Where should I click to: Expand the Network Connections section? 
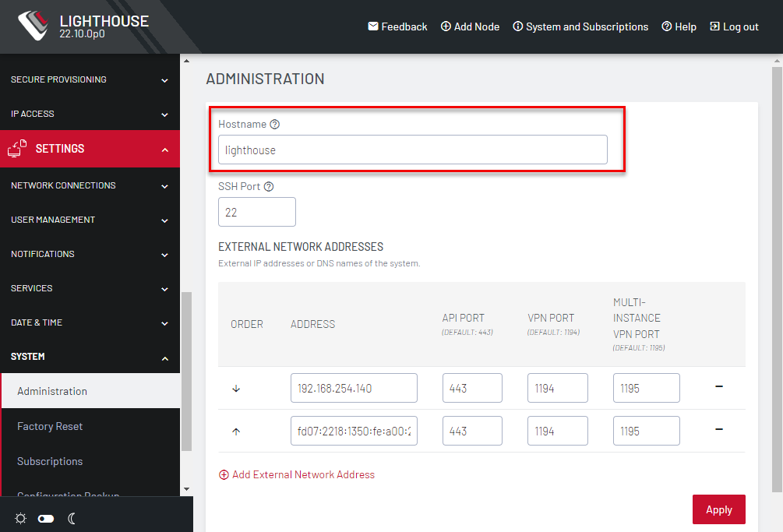[90, 185]
